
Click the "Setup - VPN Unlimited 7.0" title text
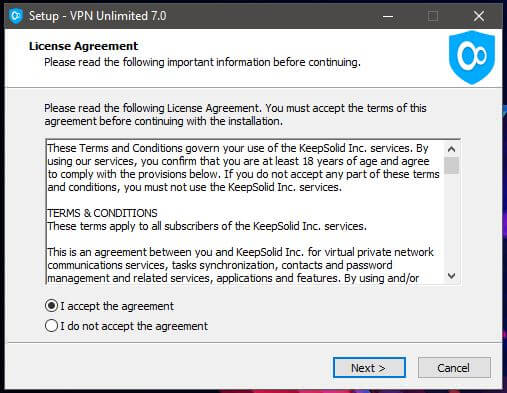tap(98, 16)
